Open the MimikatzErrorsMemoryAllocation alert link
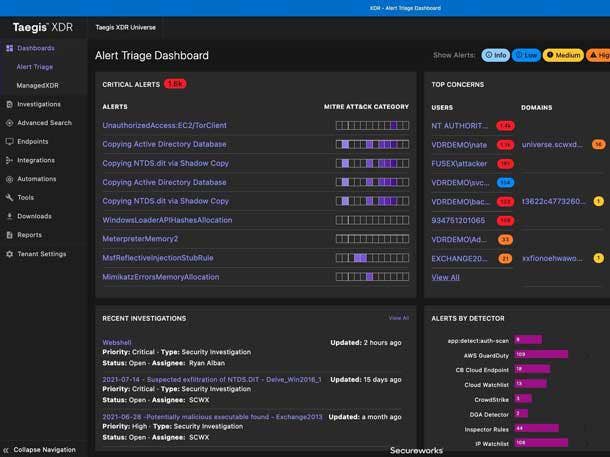The height and width of the screenshot is (457, 610). 160,277
